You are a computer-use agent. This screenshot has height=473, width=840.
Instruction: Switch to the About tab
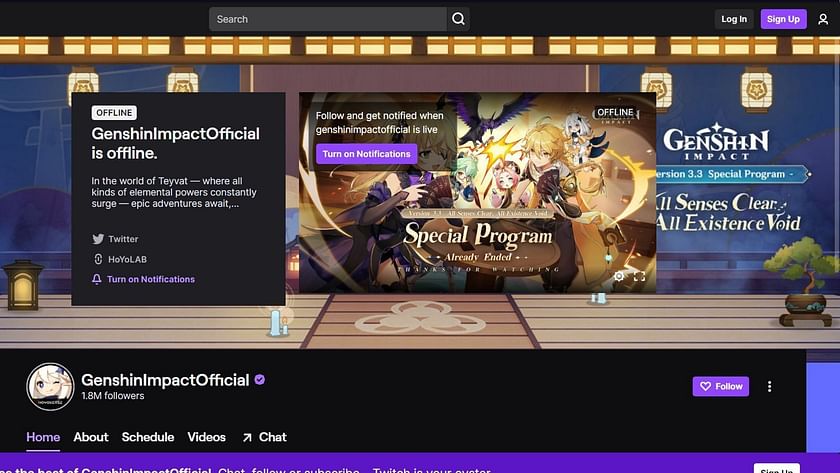[x=91, y=437]
